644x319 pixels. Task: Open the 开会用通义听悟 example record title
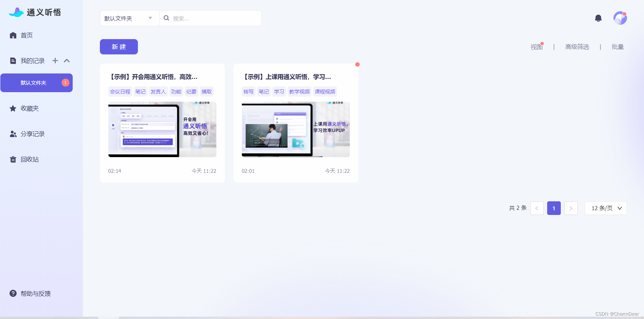(153, 77)
